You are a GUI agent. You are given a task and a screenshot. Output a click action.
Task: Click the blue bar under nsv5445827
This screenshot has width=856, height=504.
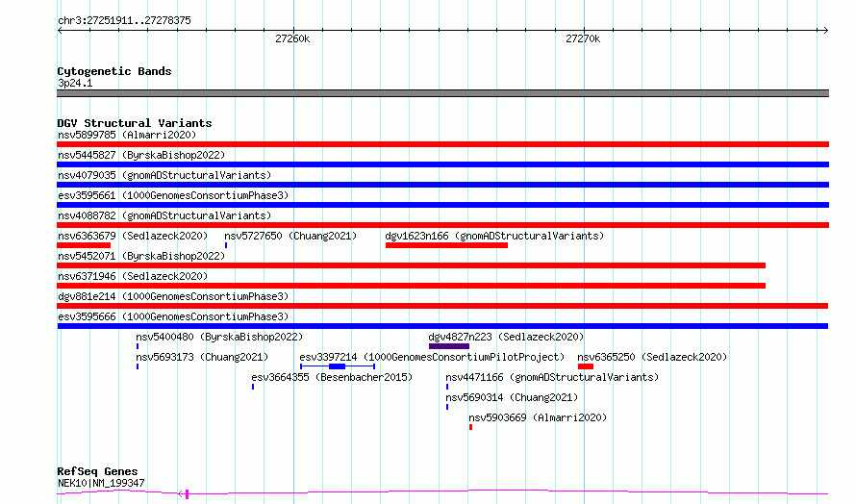[442, 164]
